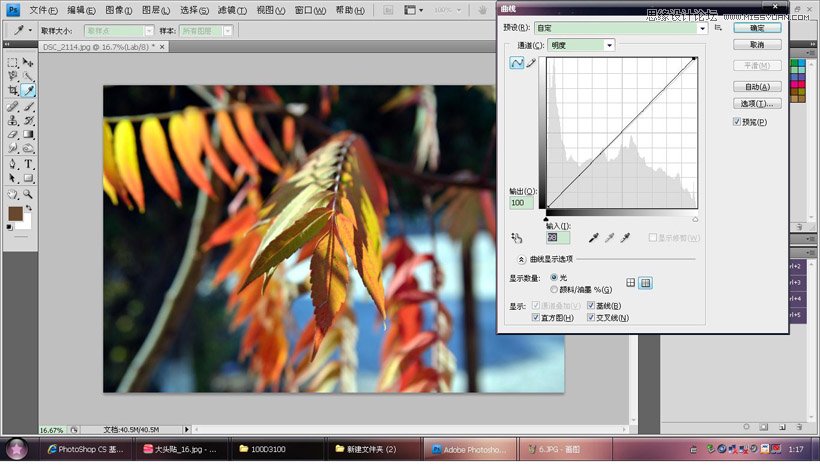This screenshot has height=467, width=820.
Task: Select the 光 (Light) radio button
Action: (x=554, y=277)
